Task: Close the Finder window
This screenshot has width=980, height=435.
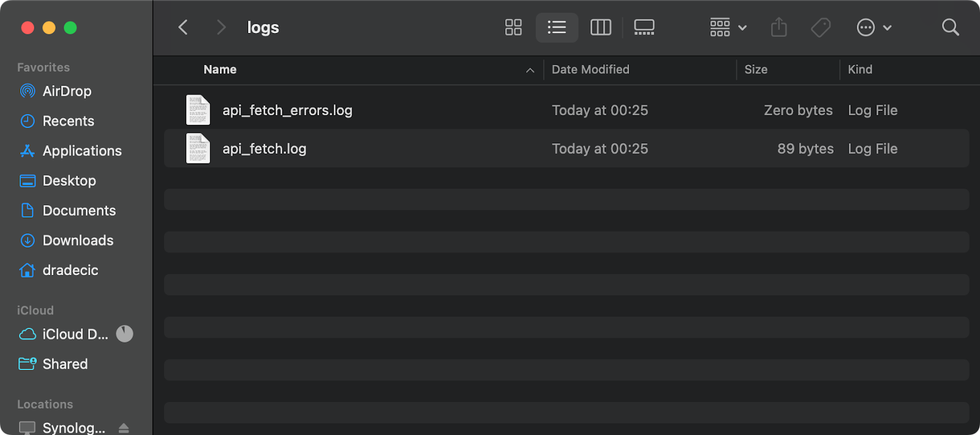Action: (x=28, y=28)
